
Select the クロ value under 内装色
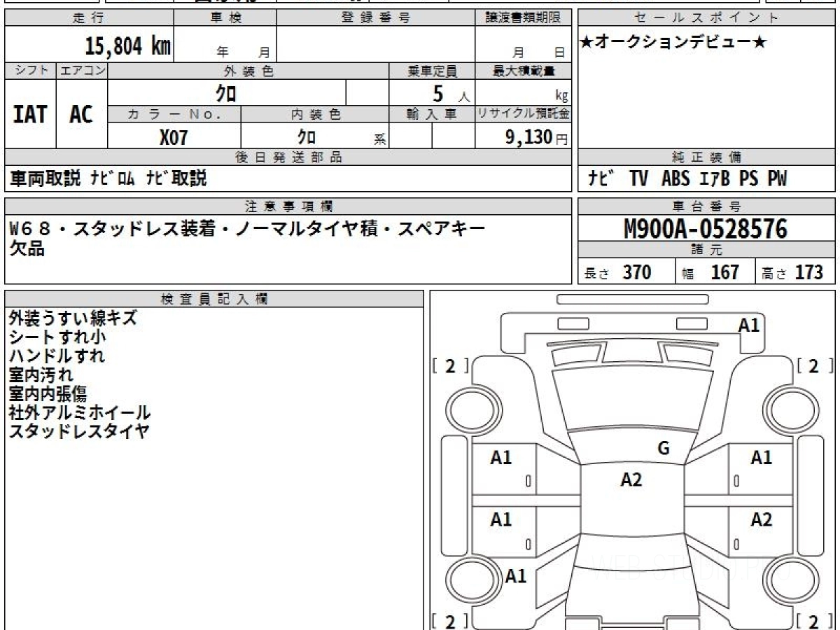(x=307, y=136)
